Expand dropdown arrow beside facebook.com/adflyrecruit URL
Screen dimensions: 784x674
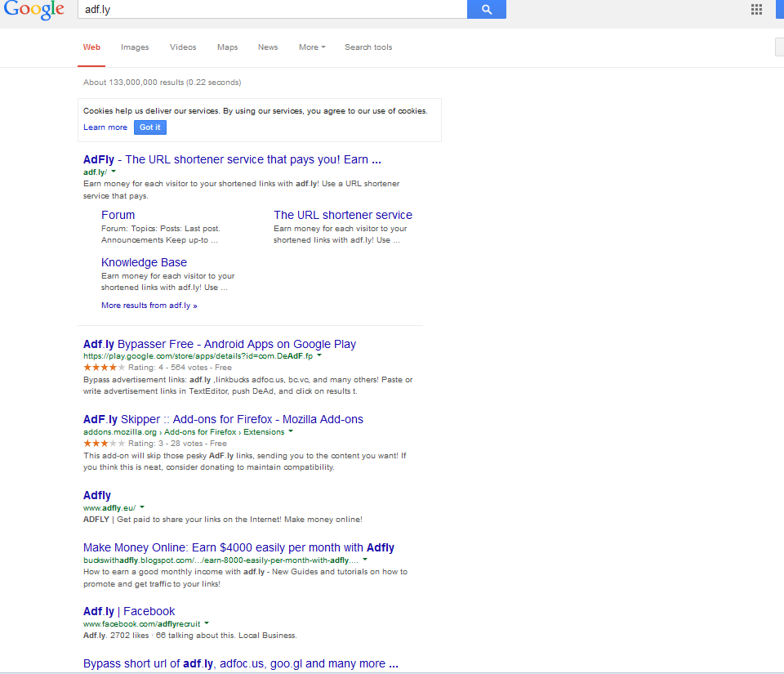[x=207, y=623]
